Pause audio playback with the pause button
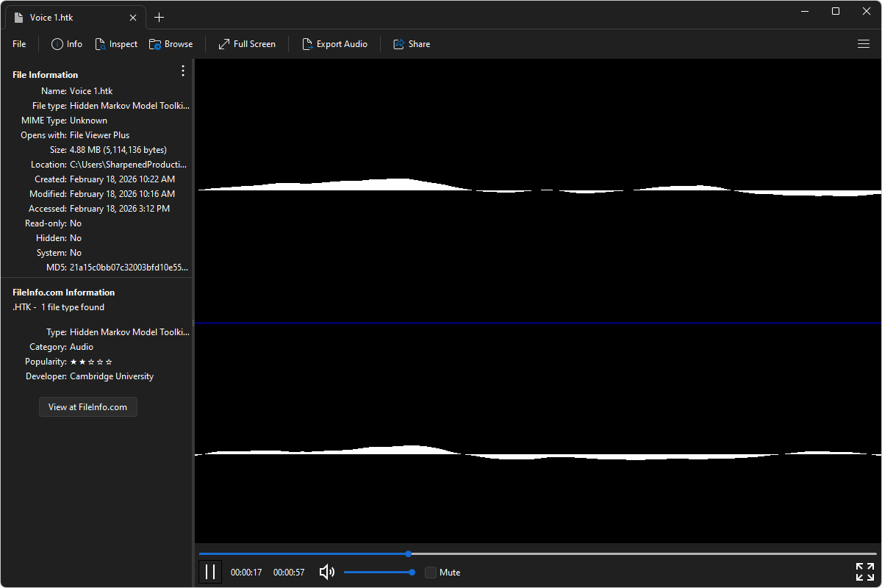Screen dimensions: 882x588 210,571
